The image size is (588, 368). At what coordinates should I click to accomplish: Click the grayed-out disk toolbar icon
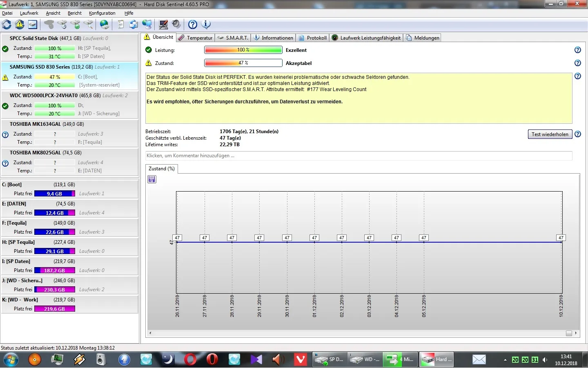(49, 25)
